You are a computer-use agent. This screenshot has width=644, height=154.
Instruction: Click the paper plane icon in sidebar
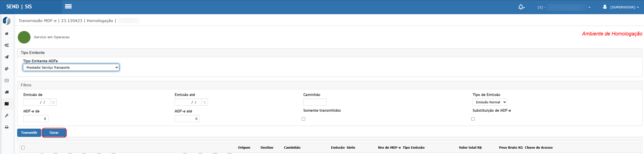pos(7,57)
